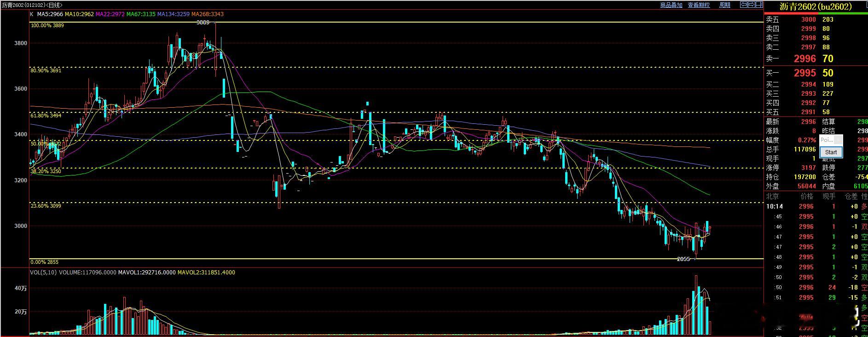This screenshot has height=337, width=868.
Task: Click the chart title 沥青2602(012102)<日线>
Action: click(x=32, y=5)
